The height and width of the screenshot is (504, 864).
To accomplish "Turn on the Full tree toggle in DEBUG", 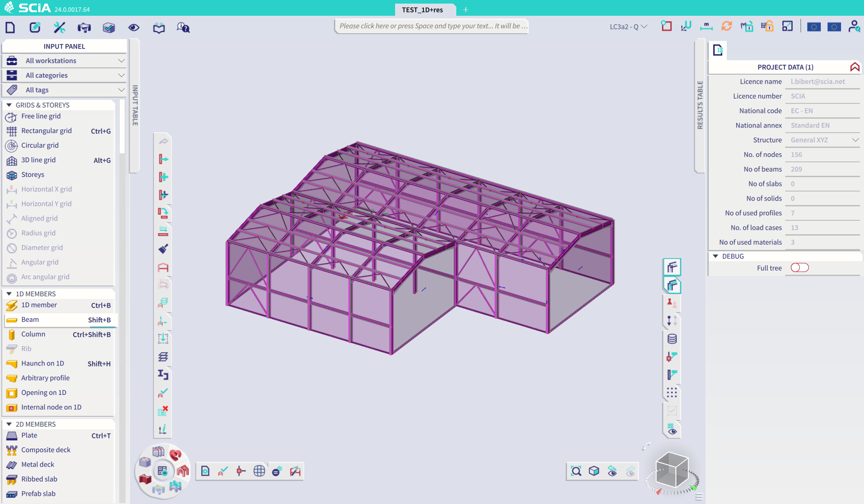I will (799, 268).
